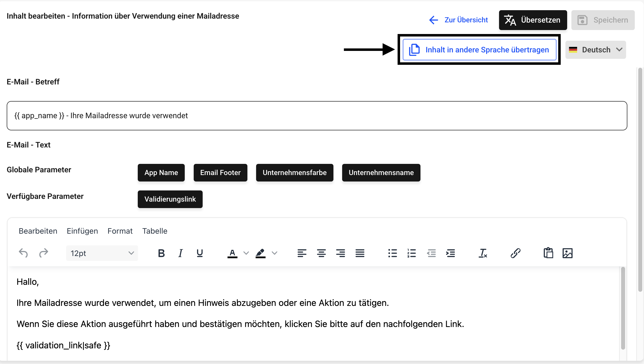
Task: Apply the highlight background color swatch
Action: 260,253
